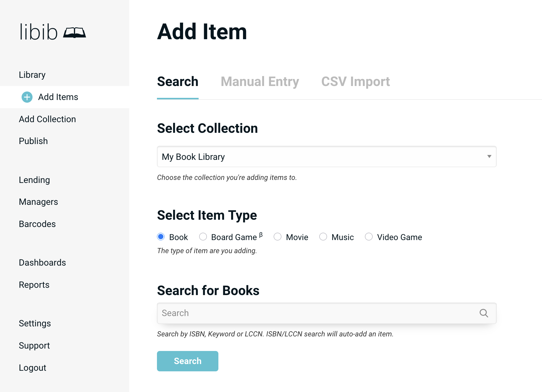Switch to the Manual Entry tab
542x392 pixels.
point(260,81)
